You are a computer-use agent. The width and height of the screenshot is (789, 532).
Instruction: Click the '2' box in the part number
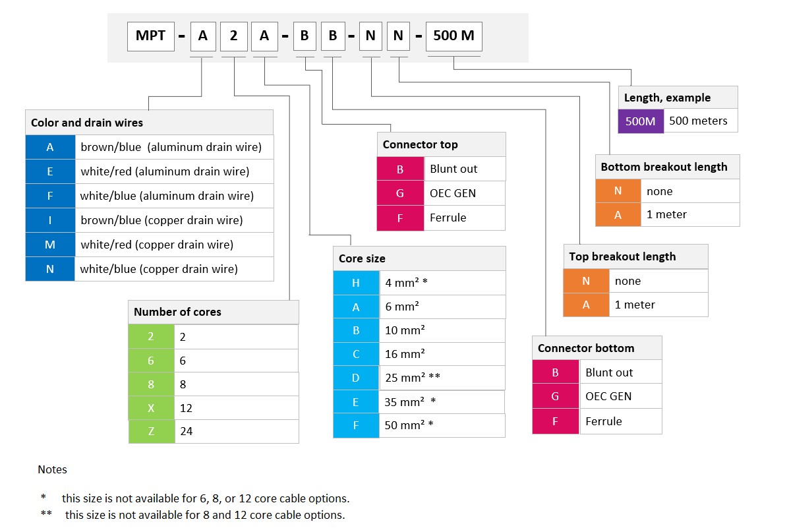(x=233, y=36)
